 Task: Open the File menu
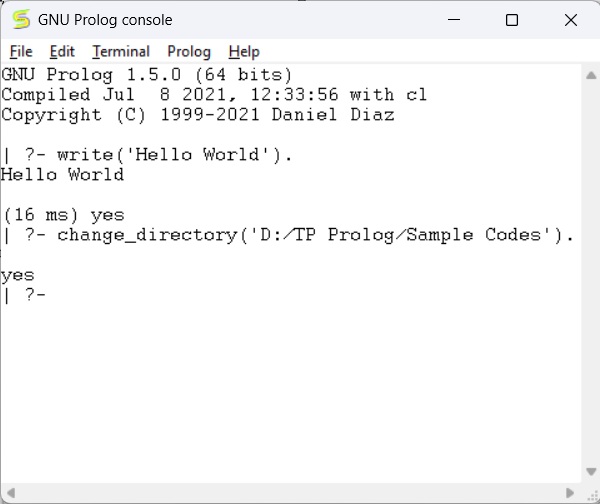point(21,52)
